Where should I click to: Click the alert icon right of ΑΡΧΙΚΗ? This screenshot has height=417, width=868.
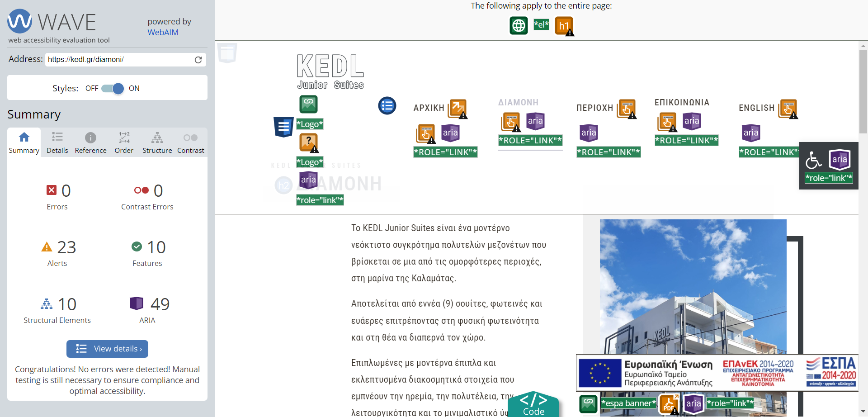[458, 109]
